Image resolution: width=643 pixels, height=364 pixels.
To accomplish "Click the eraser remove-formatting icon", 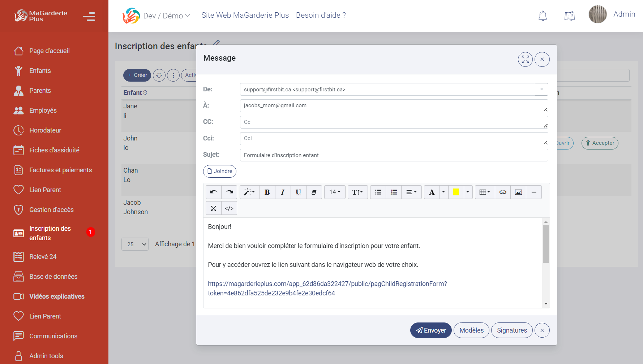I will (314, 192).
